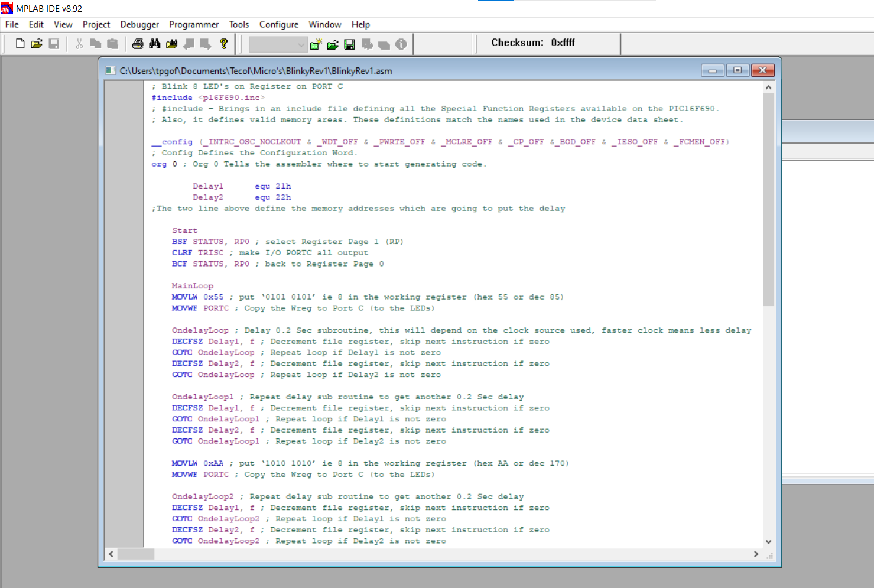Click the horizontal scrollbar thumb
This screenshot has height=588, width=874.
coord(136,554)
